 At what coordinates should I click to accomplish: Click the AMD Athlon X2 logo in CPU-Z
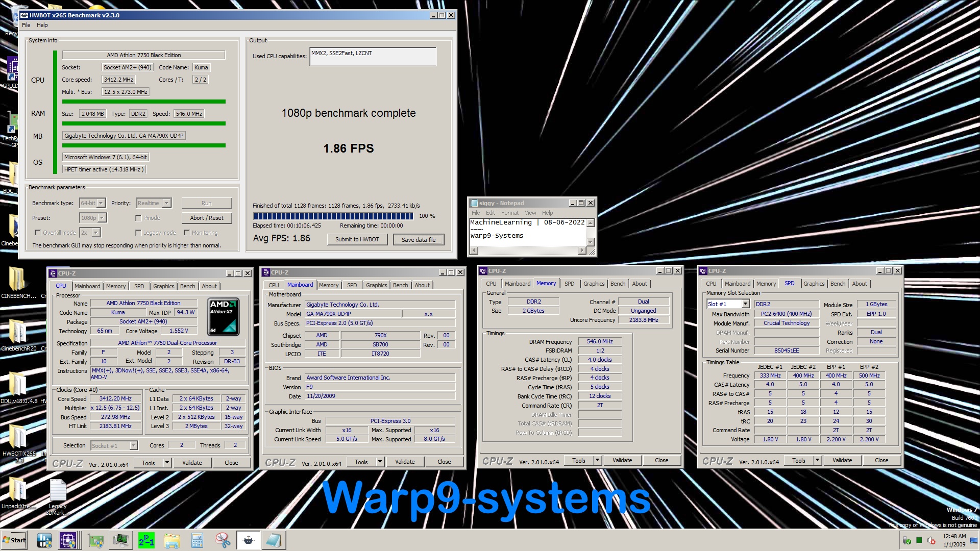(224, 317)
